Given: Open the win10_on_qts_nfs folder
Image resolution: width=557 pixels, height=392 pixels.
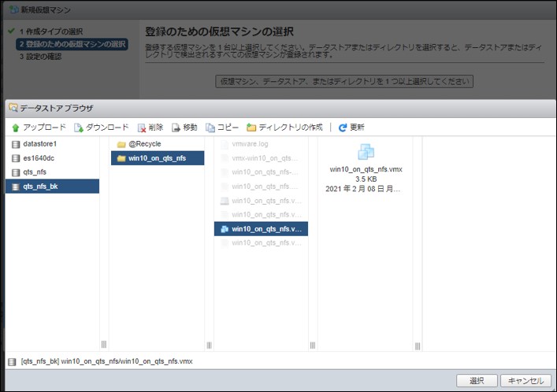Looking at the screenshot, I should pos(157,158).
